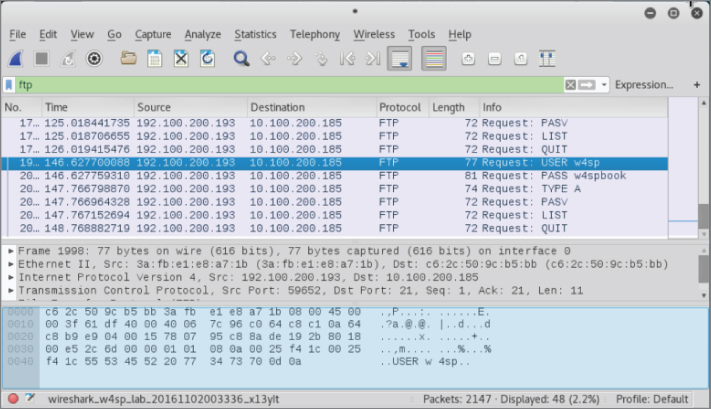Open the Go menu
The image size is (711, 409).
click(x=114, y=34)
